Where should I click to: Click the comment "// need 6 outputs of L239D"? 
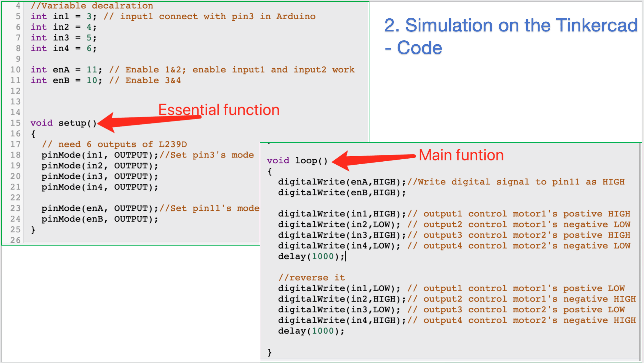pos(114,144)
